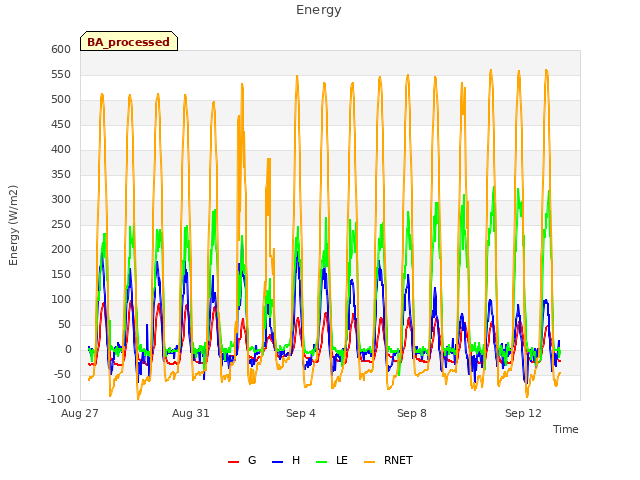Click the 0 y-axis value
The height and width of the screenshot is (480, 640).
pos(68,350)
